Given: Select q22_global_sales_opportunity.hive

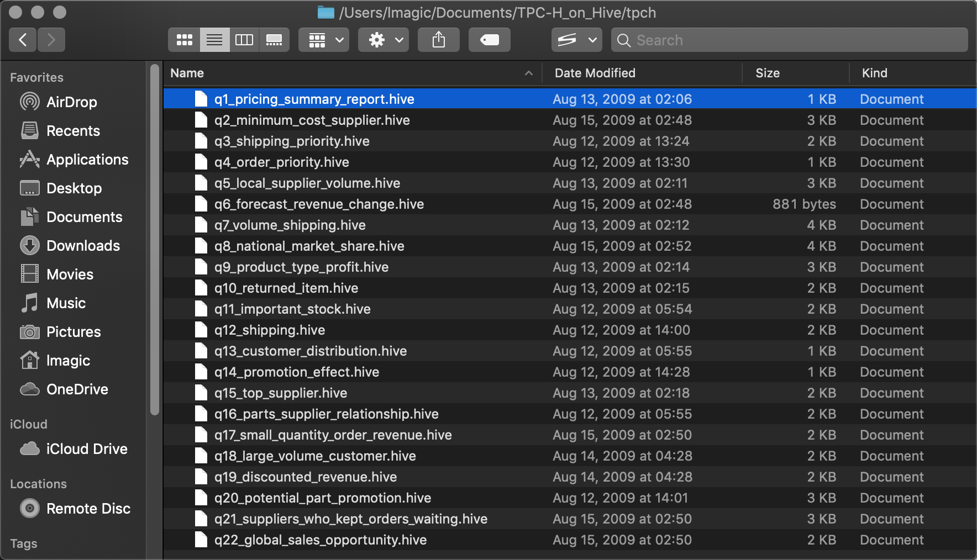Looking at the screenshot, I should tap(570, 540).
